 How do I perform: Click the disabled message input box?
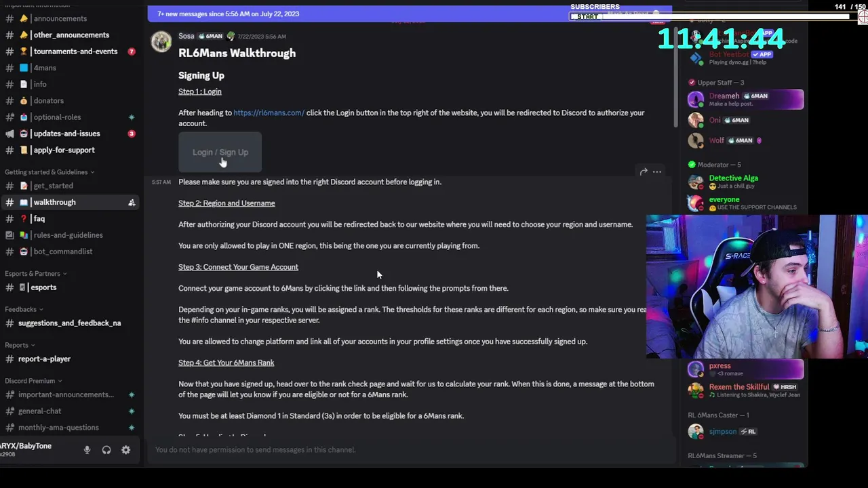pos(410,449)
